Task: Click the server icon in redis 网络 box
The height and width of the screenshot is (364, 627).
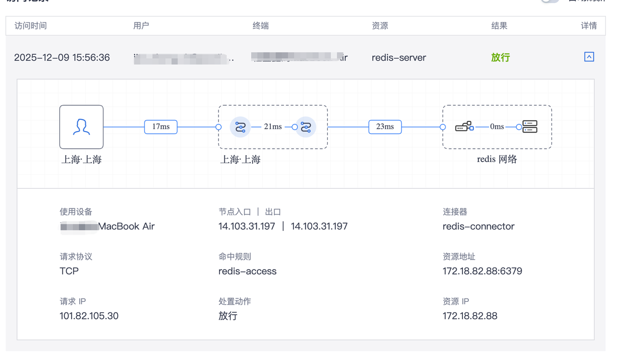Action: [530, 127]
